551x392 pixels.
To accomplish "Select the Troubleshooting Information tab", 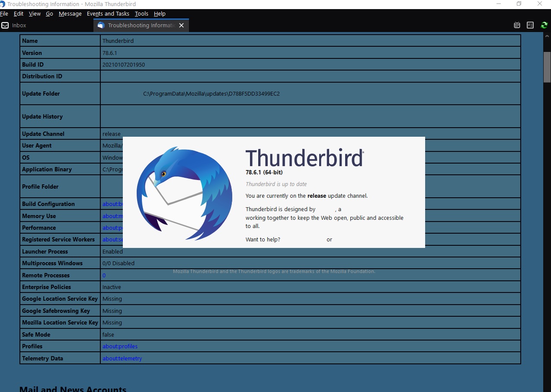I will 141,26.
